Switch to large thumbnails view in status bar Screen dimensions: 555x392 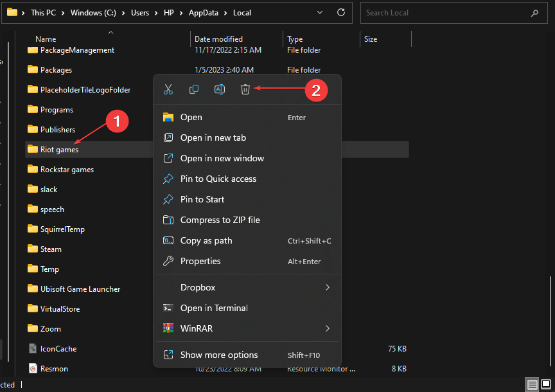(x=546, y=384)
